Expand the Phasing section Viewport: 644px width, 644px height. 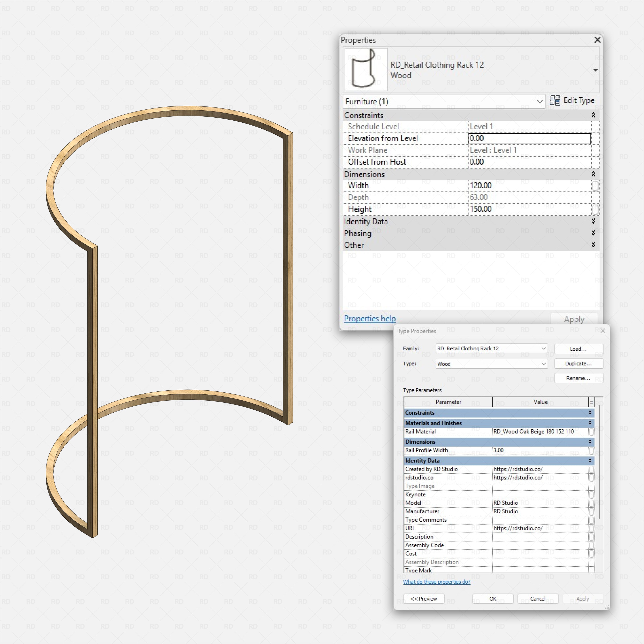593,233
